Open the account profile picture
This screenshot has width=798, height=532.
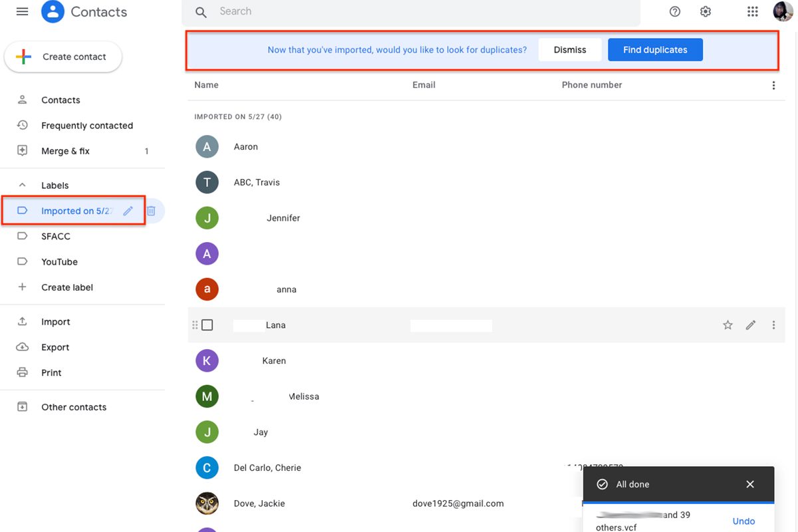click(x=783, y=11)
